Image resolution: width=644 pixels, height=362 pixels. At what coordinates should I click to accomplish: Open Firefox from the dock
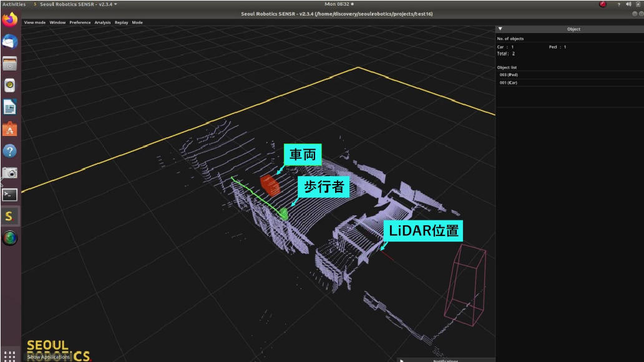tap(9, 20)
